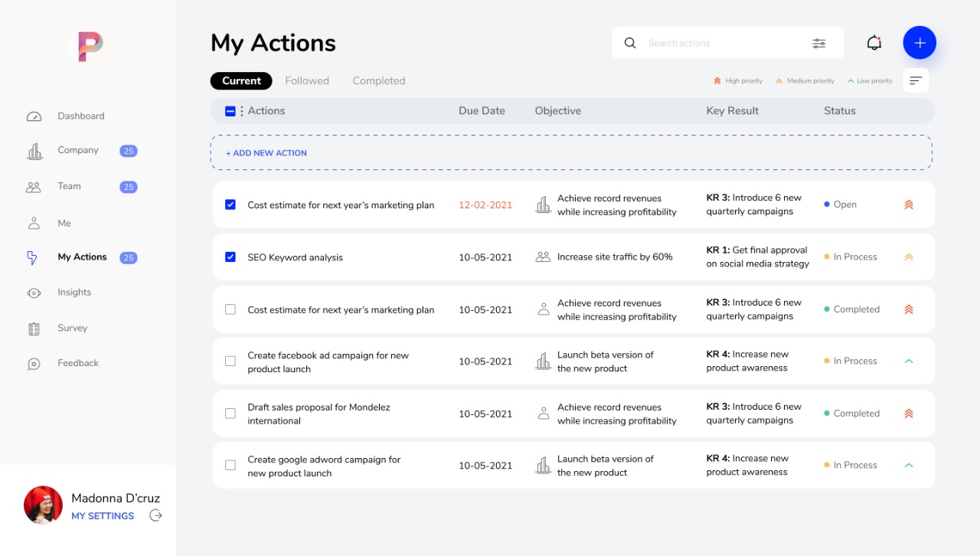
Task: Open the Dashboard speedometer icon
Action: point(34,116)
